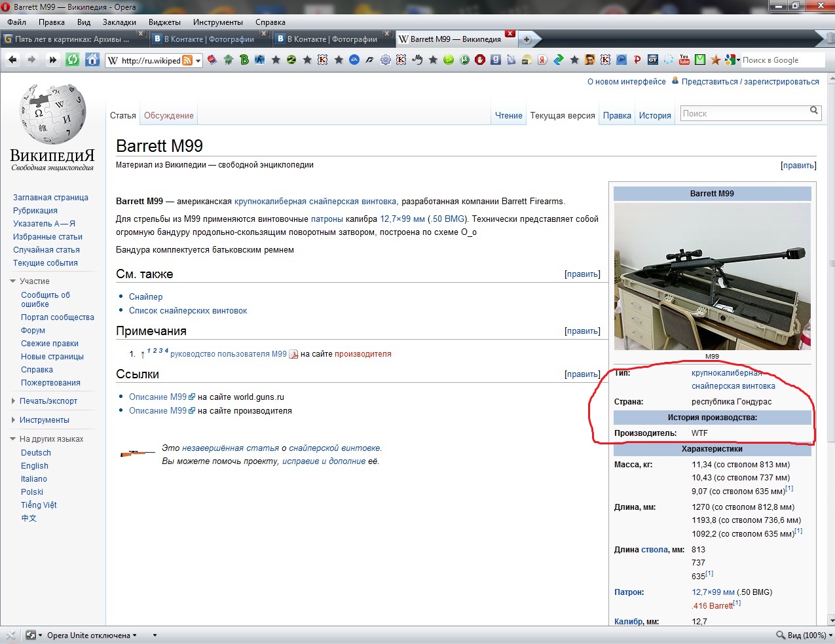
Task: Focus the Wikipedia Поиск search field
Action: coord(745,113)
